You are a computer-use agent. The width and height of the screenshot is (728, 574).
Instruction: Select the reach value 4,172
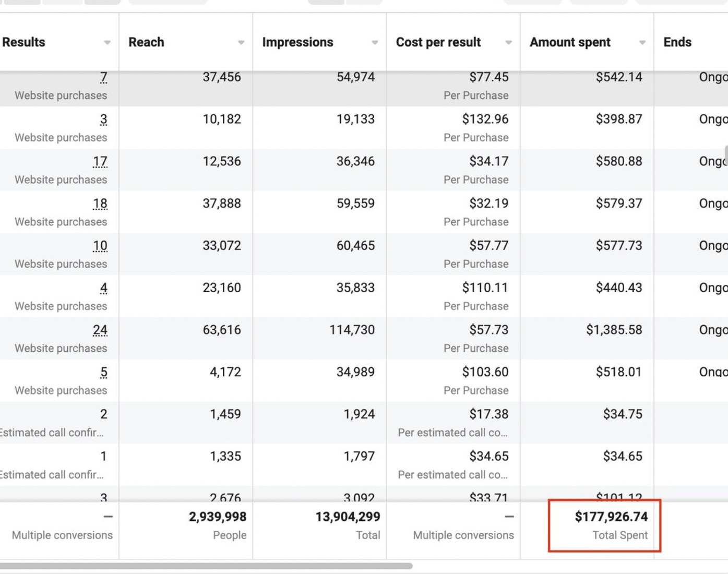pos(225,373)
